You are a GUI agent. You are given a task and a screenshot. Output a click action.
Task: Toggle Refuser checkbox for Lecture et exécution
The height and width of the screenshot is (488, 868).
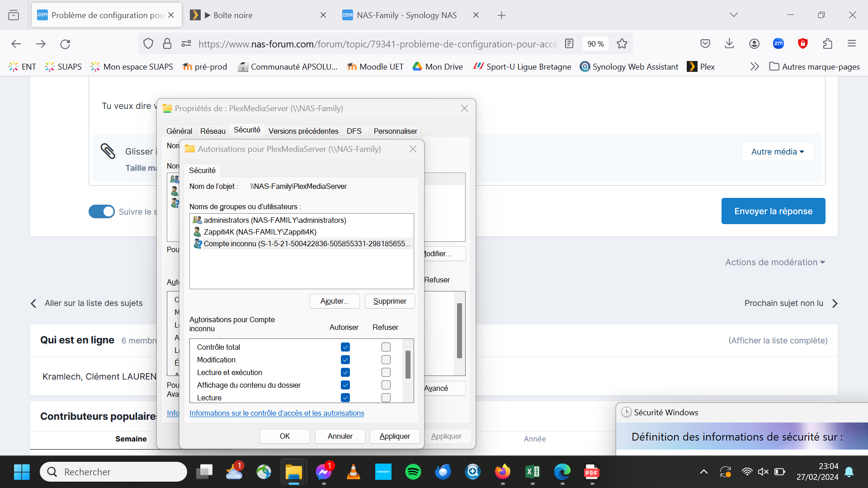click(386, 372)
